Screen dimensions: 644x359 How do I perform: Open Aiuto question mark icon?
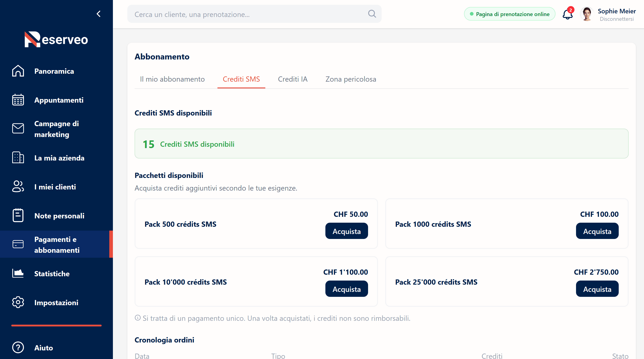(18, 348)
